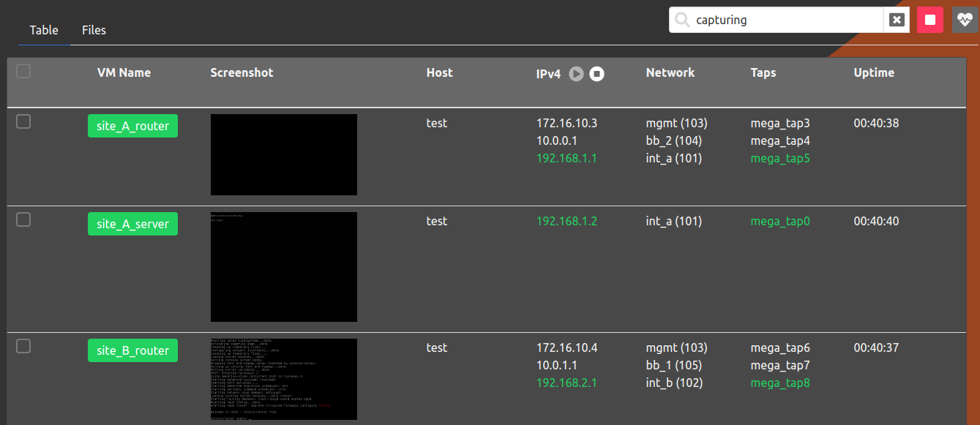
Task: Click the mega_tap0 capture link
Action: point(780,221)
